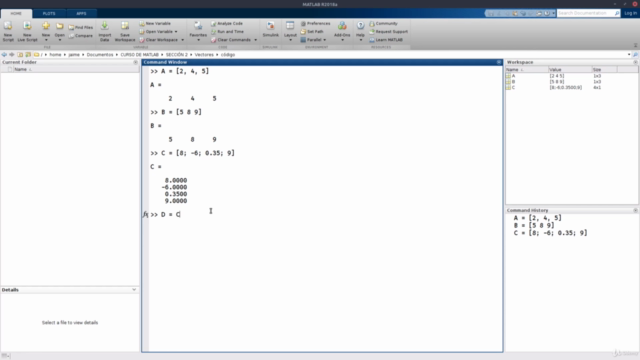Image resolution: width=640 pixels, height=360 pixels.
Task: Click the Analyze Code button
Action: [x=227, y=23]
